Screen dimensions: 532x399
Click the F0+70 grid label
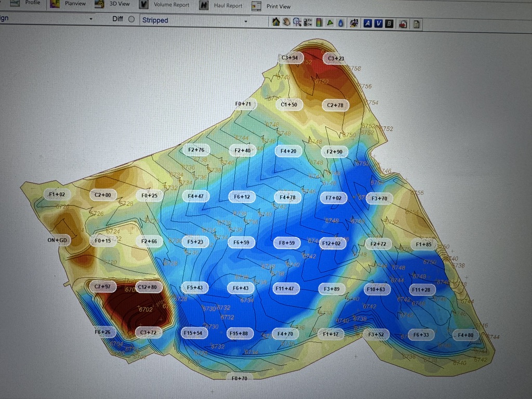tap(240, 378)
